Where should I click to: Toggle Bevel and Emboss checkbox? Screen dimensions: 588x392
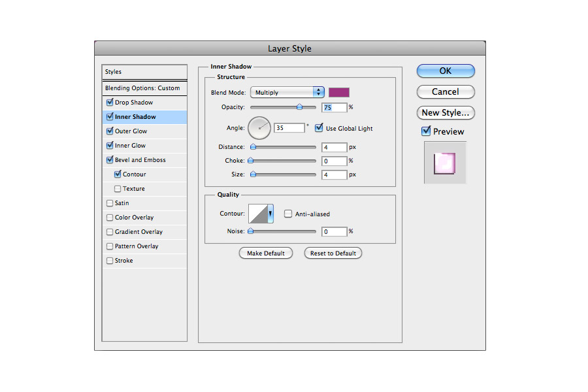click(110, 160)
